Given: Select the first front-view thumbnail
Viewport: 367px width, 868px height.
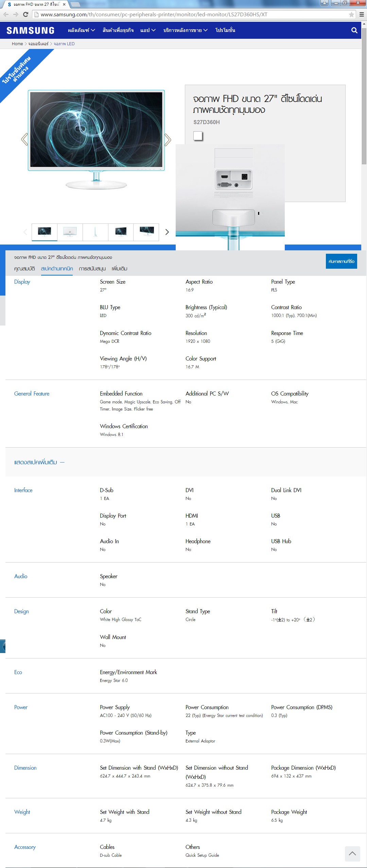Looking at the screenshot, I should coord(45,232).
